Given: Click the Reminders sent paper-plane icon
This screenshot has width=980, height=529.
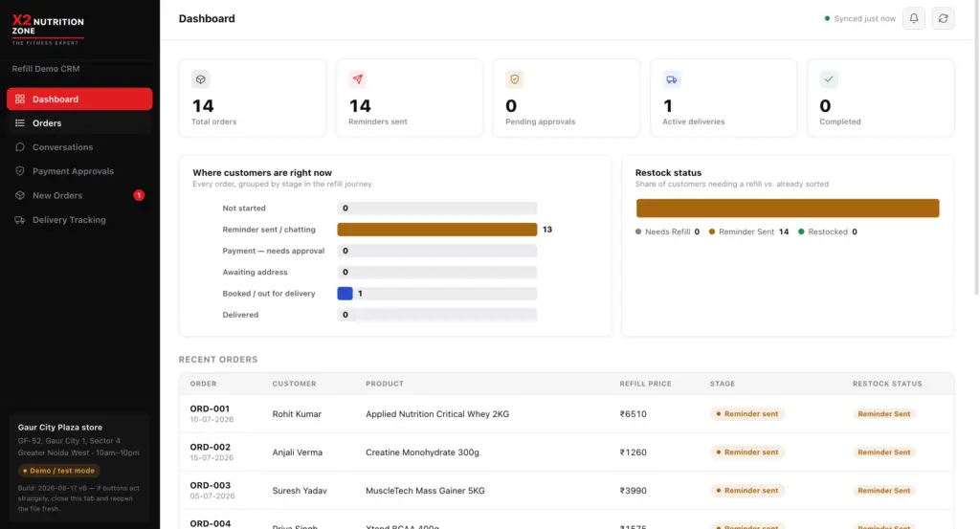Looking at the screenshot, I should click(x=358, y=79).
